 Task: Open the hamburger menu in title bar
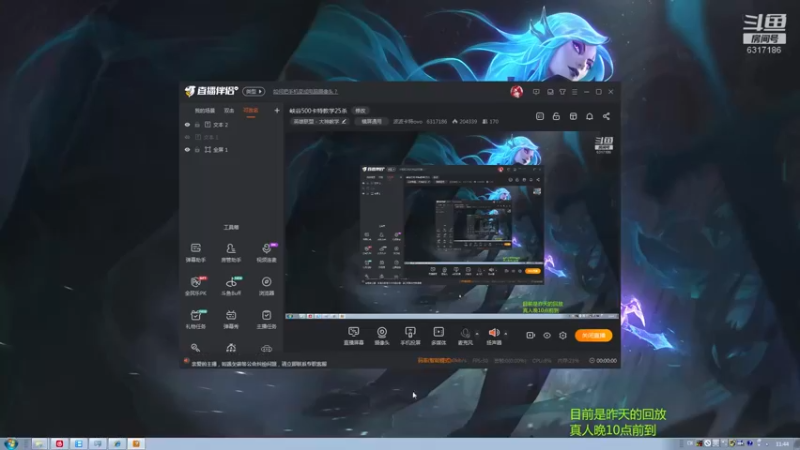(x=574, y=92)
